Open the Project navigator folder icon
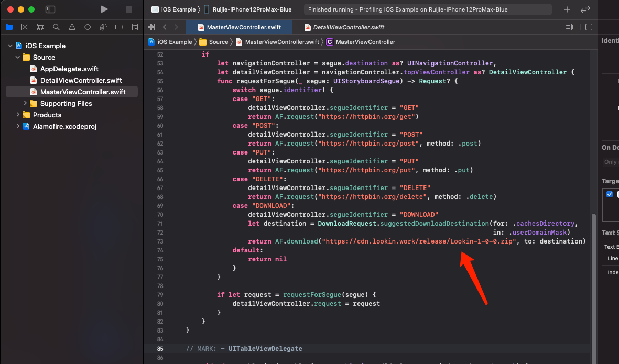The height and width of the screenshot is (364, 619). click(9, 27)
